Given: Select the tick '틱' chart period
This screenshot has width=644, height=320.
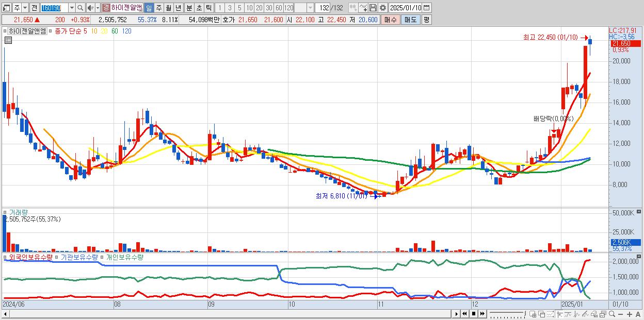Looking at the screenshot, I should click(x=208, y=8).
